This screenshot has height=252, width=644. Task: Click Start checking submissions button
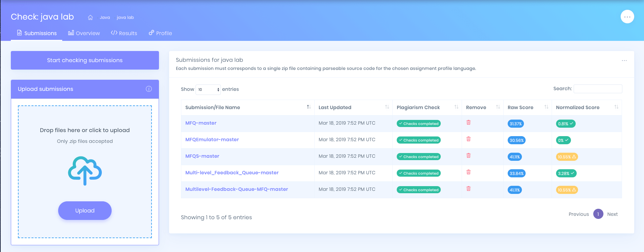tap(85, 60)
